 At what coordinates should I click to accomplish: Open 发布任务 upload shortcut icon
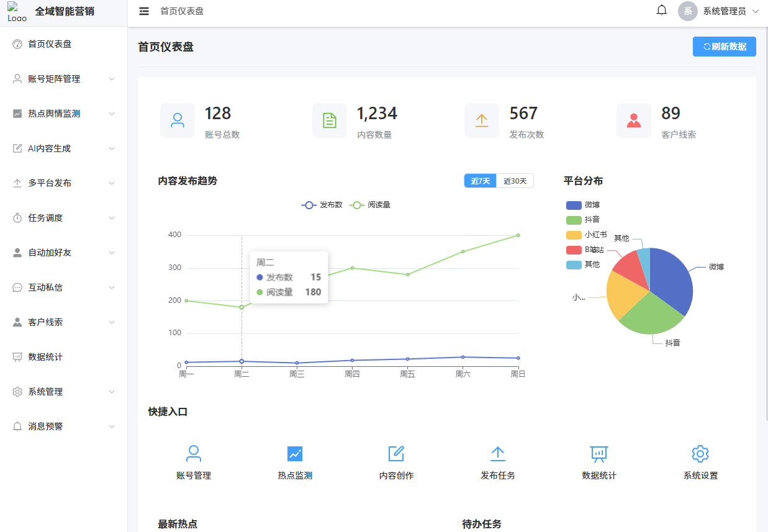pyautogui.click(x=498, y=454)
